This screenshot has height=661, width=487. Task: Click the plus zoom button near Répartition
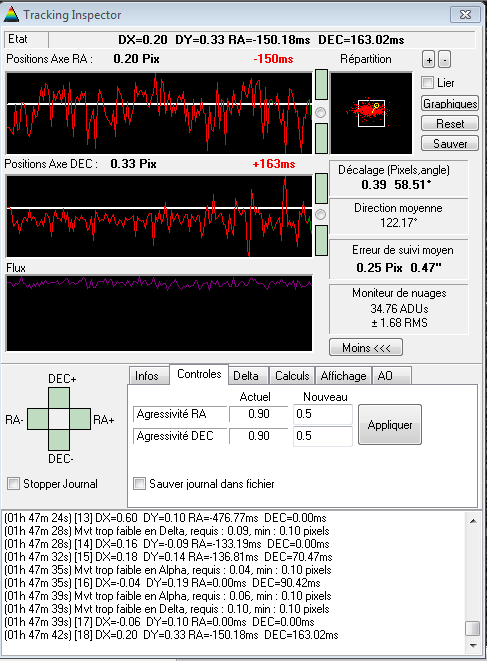428,59
